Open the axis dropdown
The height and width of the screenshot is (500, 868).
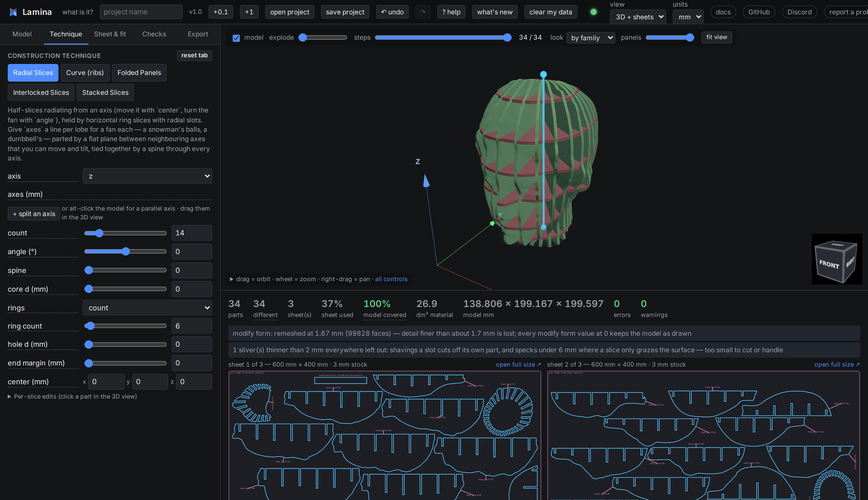(148, 176)
